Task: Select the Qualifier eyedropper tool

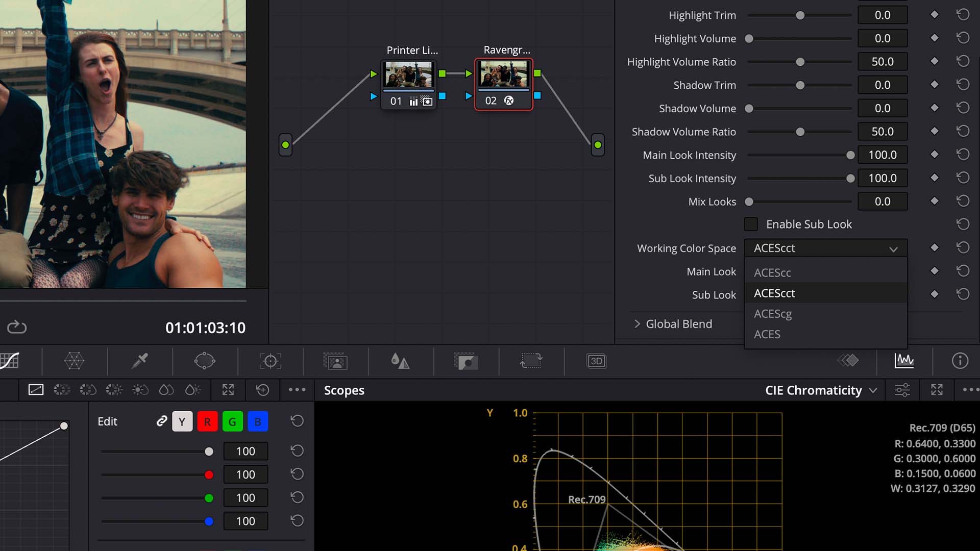Action: [140, 361]
